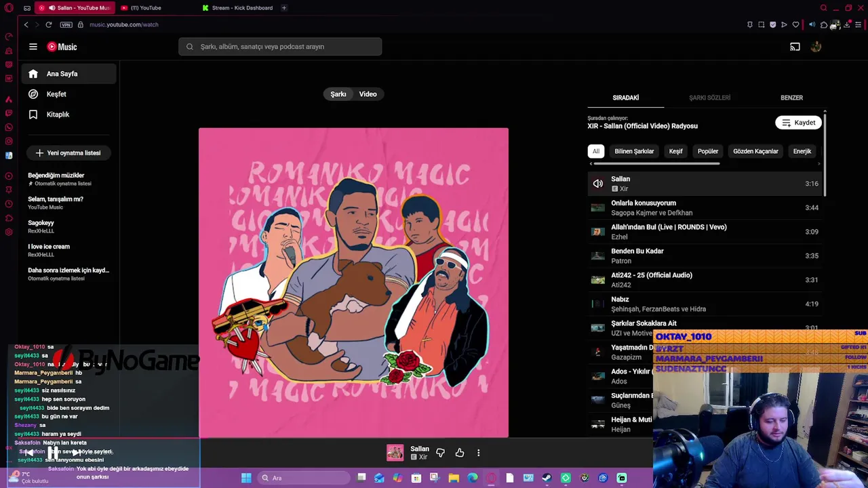Viewport: 868px width, 488px height.
Task: Click the search field in YouTube Music
Action: coord(280,47)
